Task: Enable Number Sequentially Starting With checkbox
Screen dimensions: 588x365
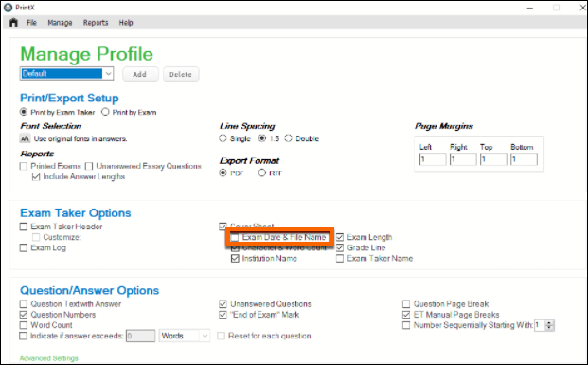Action: 406,325
